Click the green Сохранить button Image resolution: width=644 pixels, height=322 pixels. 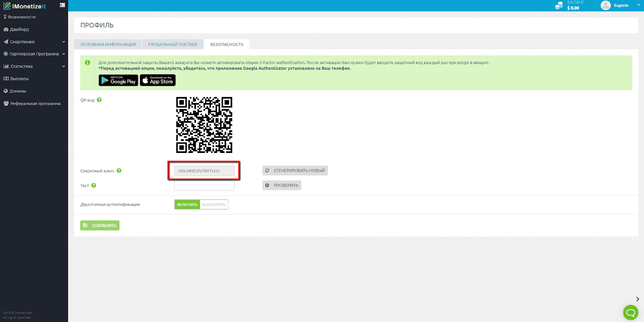coord(100,225)
